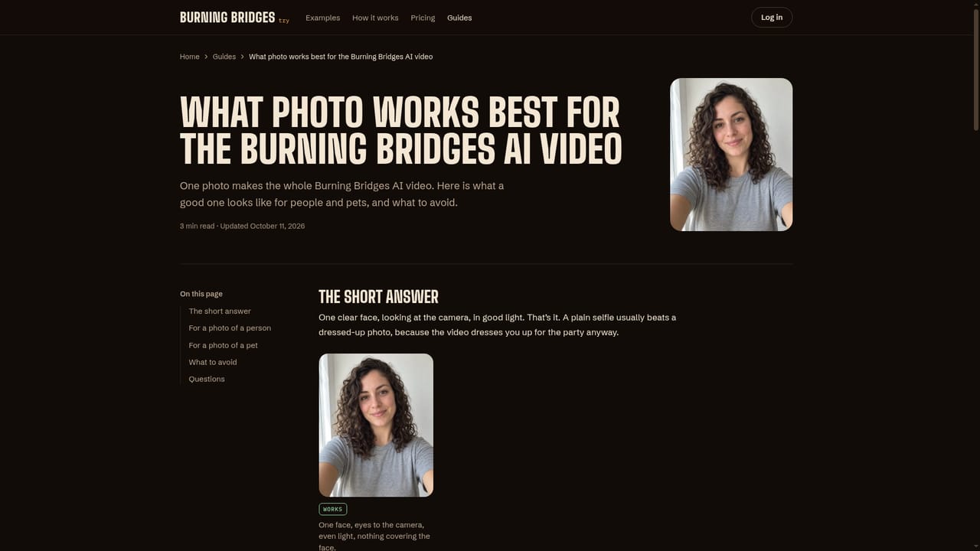Go to Home in the breadcrumb

(189, 57)
